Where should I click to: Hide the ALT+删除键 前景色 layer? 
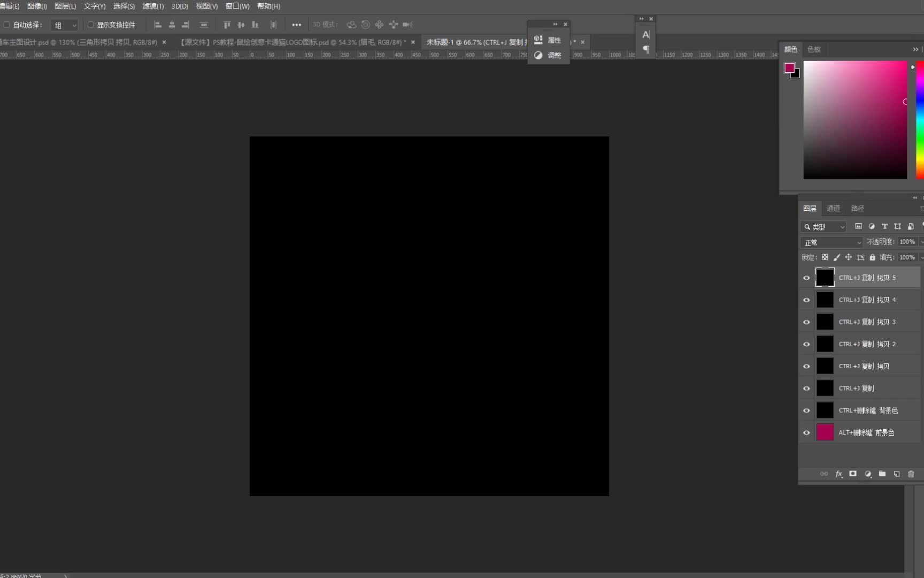806,432
